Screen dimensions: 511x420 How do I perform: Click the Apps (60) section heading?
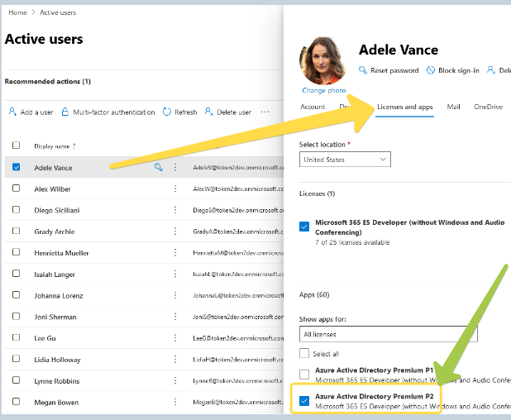tap(314, 295)
